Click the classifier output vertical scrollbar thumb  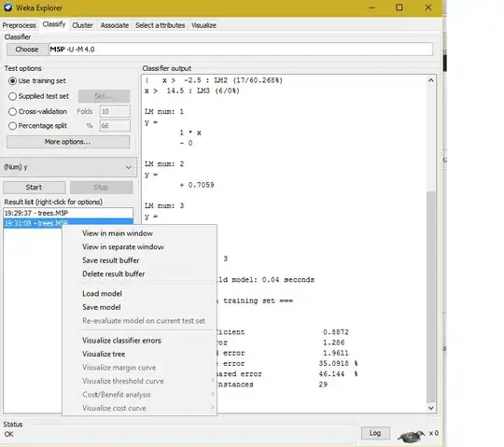click(x=431, y=297)
